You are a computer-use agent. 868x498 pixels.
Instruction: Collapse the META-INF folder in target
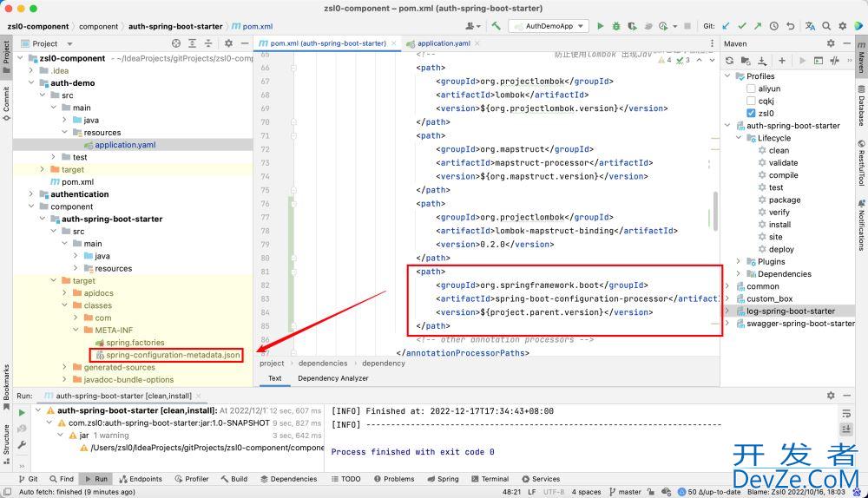[x=76, y=330]
